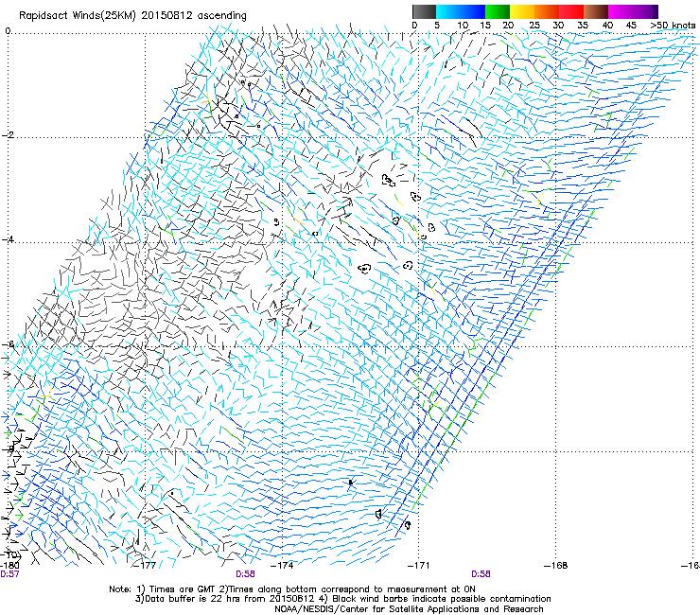Click the ">50 knots" legend label
700x615 pixels.
673,26
